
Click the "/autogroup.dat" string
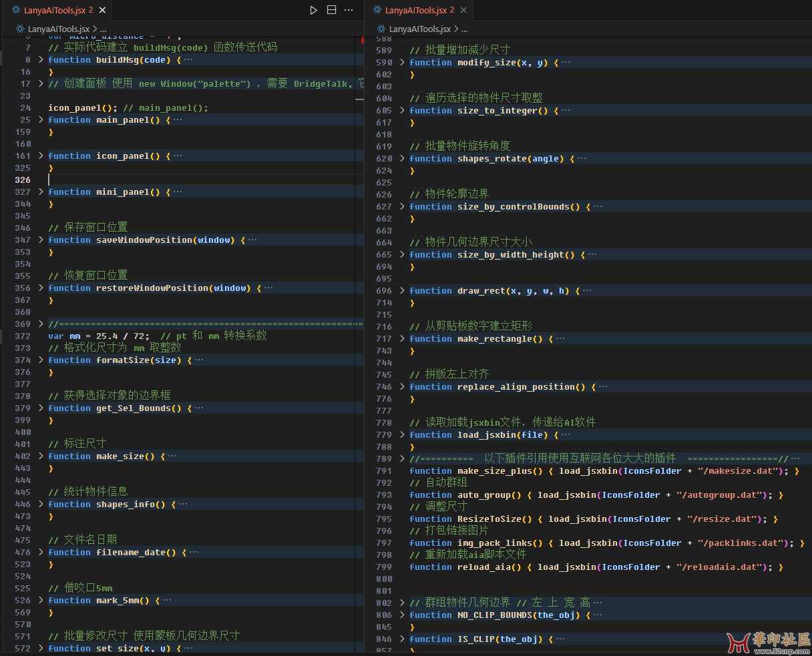pyautogui.click(x=718, y=495)
